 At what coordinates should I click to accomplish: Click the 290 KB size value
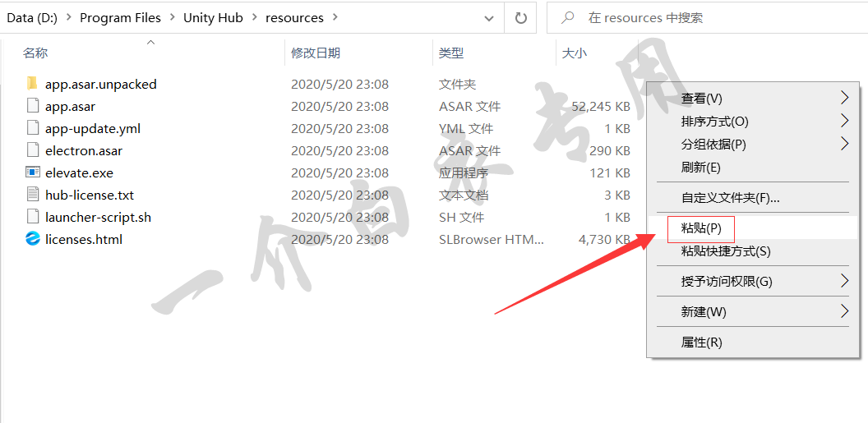[610, 150]
